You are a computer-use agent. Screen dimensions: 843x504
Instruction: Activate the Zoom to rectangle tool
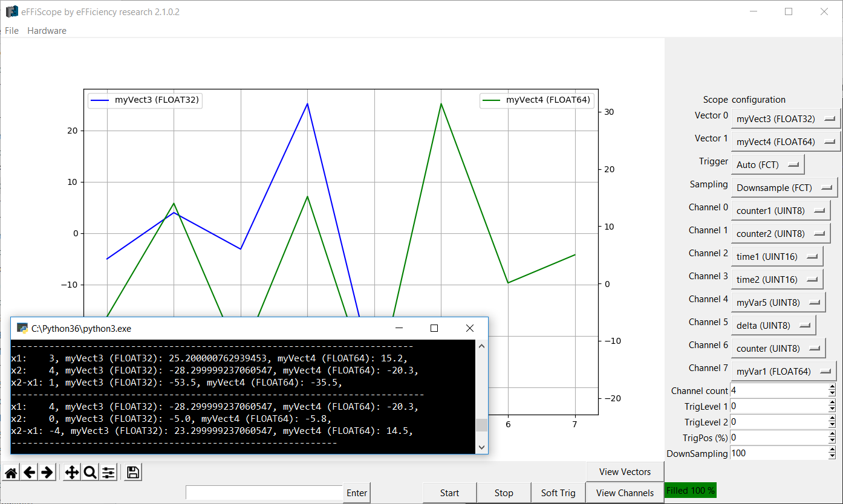point(90,473)
